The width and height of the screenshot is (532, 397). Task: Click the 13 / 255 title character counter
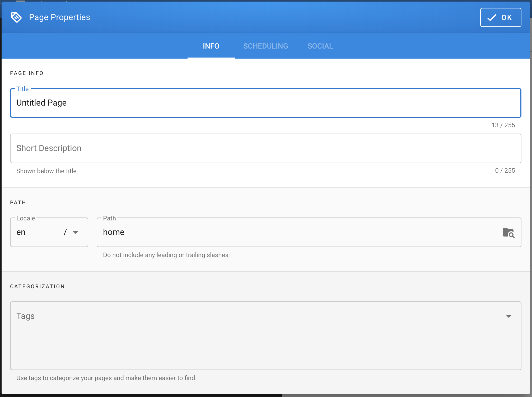[503, 125]
